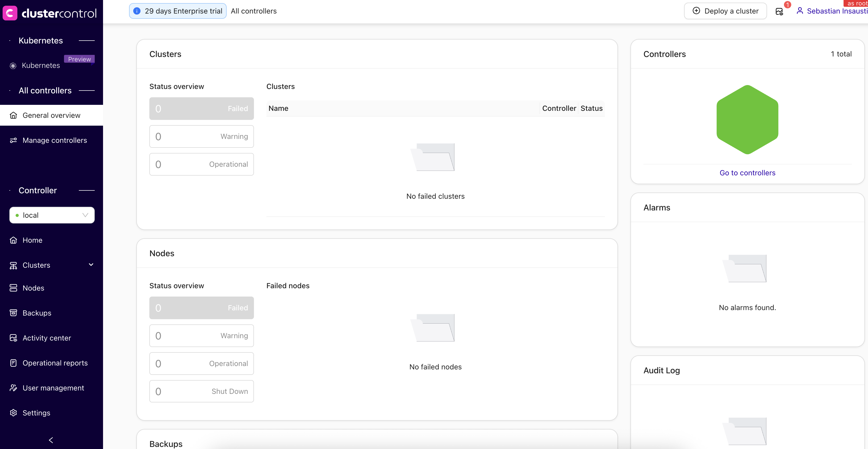Click the Activity center sidebar icon
The width and height of the screenshot is (868, 449).
click(x=13, y=338)
